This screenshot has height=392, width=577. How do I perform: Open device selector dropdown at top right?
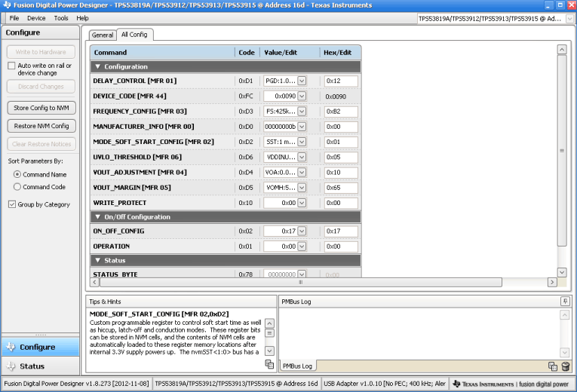click(x=570, y=18)
